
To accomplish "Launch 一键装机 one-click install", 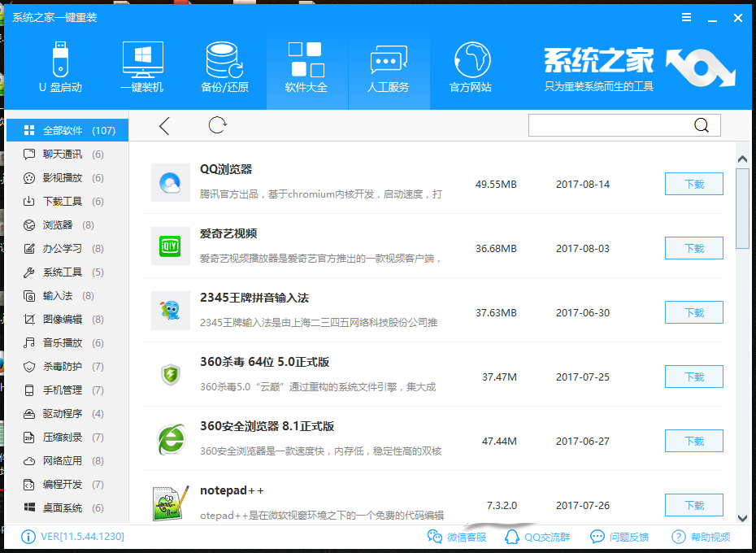I will point(141,65).
